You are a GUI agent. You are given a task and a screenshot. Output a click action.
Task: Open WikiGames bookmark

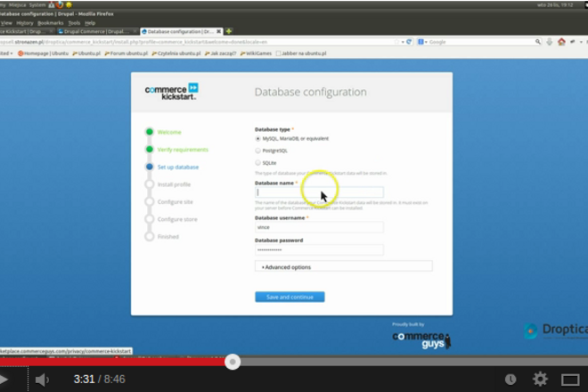point(256,53)
